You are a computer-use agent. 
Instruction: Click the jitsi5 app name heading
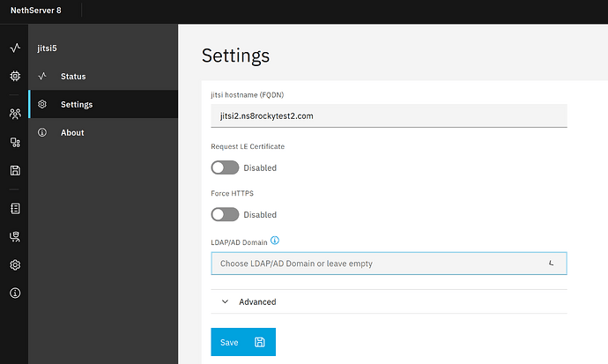48,48
